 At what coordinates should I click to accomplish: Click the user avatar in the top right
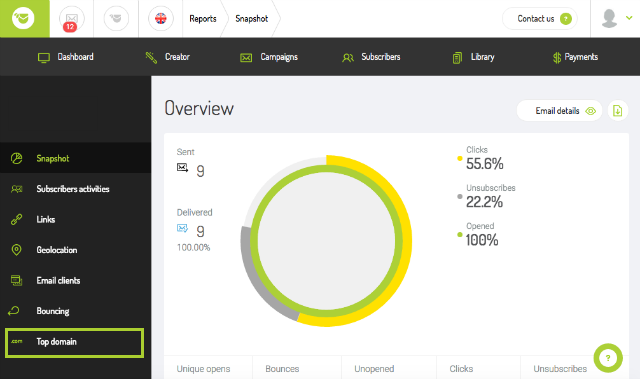pos(609,18)
